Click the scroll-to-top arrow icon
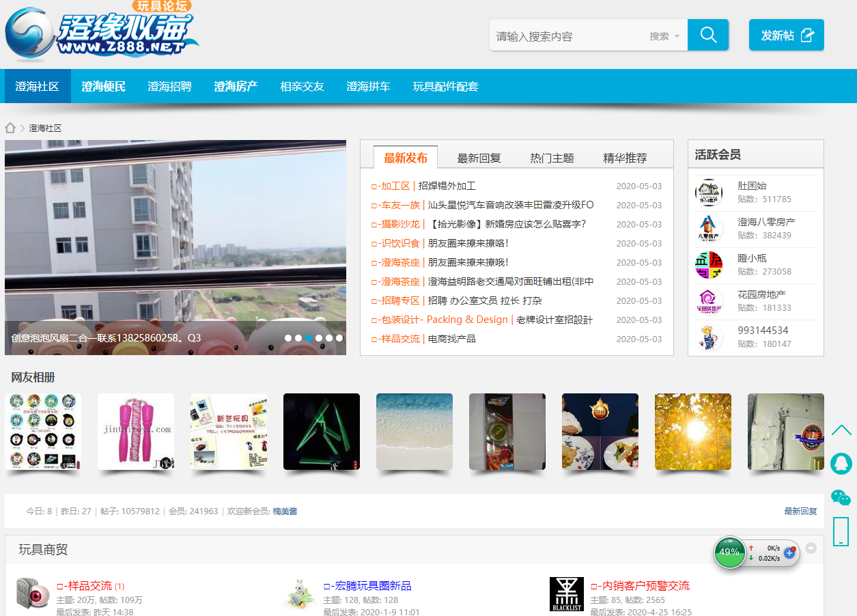Image resolution: width=857 pixels, height=616 pixels. [x=841, y=430]
